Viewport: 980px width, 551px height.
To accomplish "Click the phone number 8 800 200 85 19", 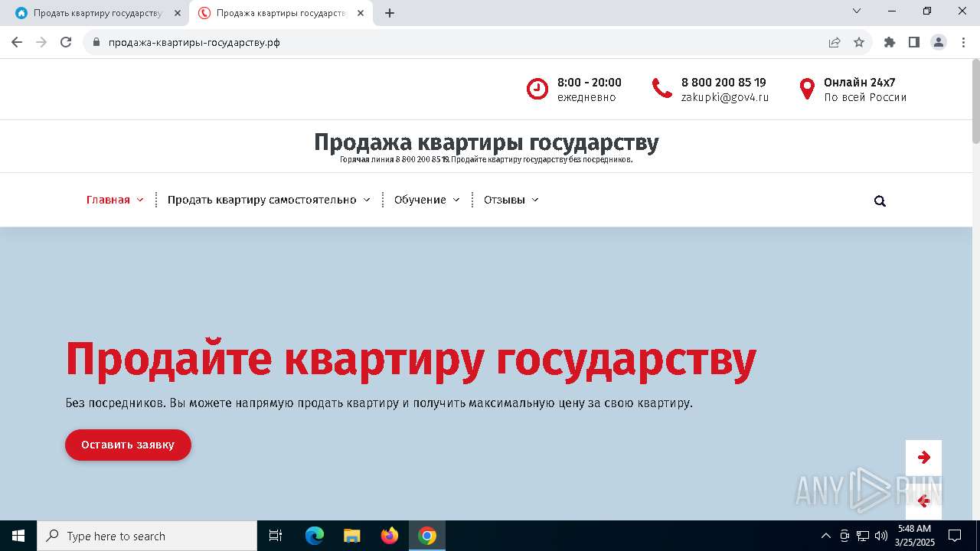I will (724, 83).
